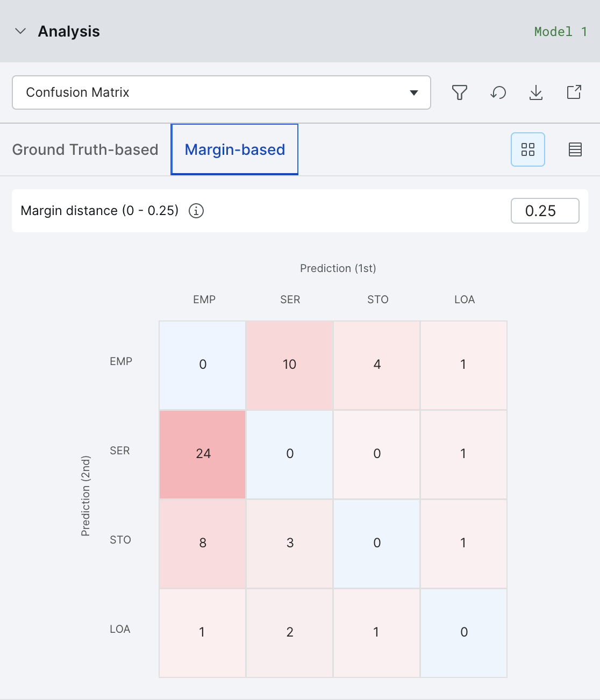Click the Prediction (1st) axis title
The height and width of the screenshot is (700, 600).
pos(338,268)
